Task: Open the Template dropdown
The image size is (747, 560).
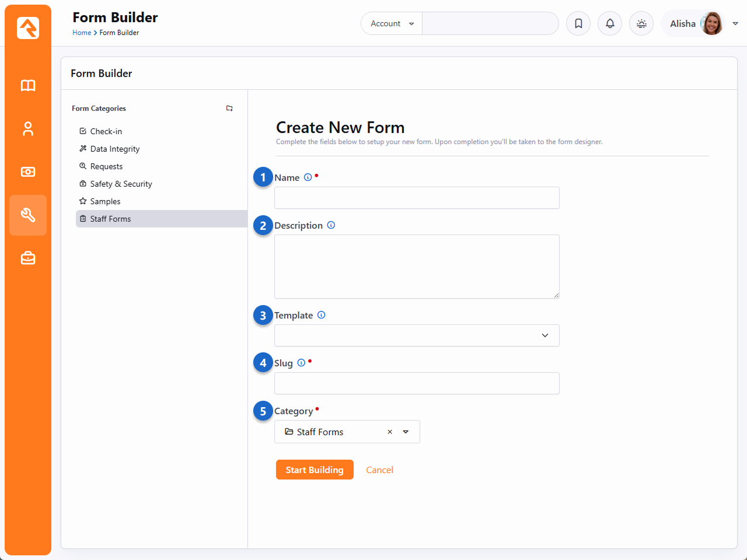Action: click(x=417, y=335)
